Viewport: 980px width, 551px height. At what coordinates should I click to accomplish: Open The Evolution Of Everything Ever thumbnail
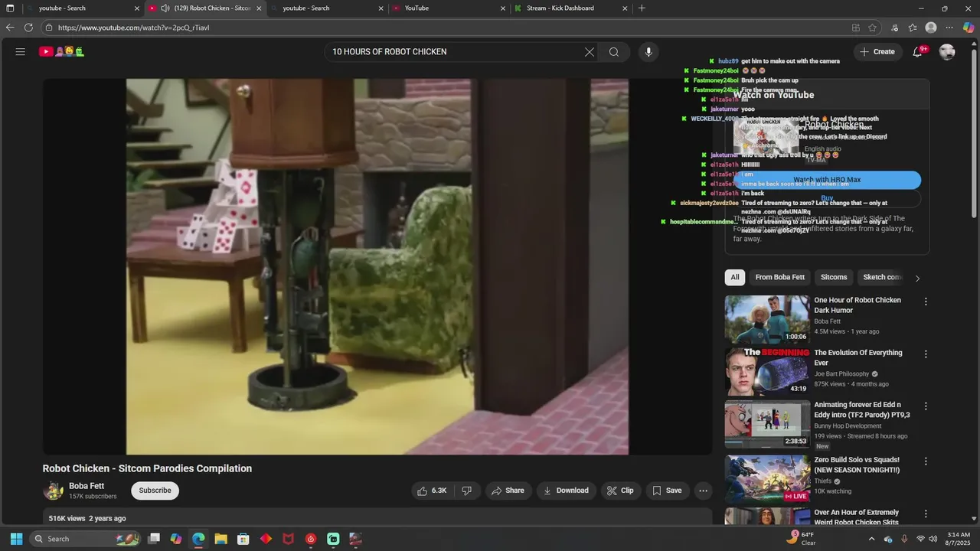pyautogui.click(x=767, y=372)
